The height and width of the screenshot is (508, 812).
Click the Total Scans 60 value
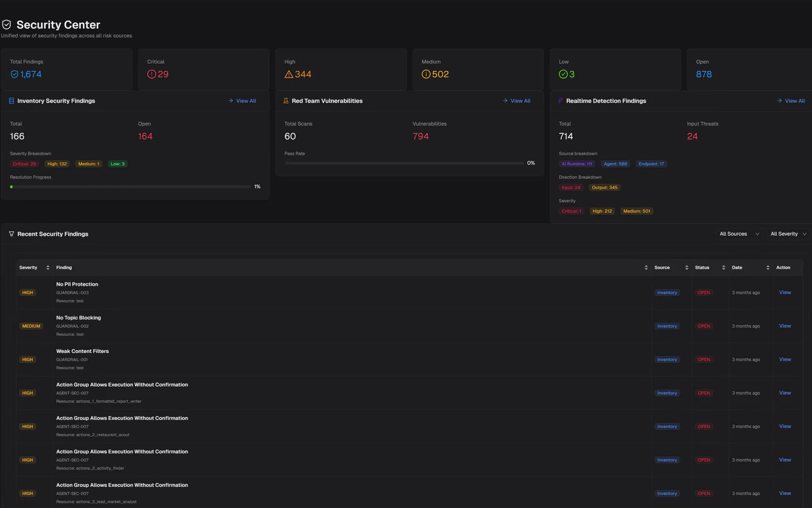pos(290,136)
